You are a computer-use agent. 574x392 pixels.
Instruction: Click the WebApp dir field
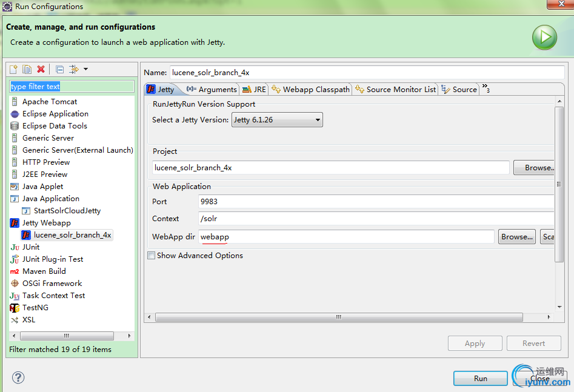[x=346, y=237]
